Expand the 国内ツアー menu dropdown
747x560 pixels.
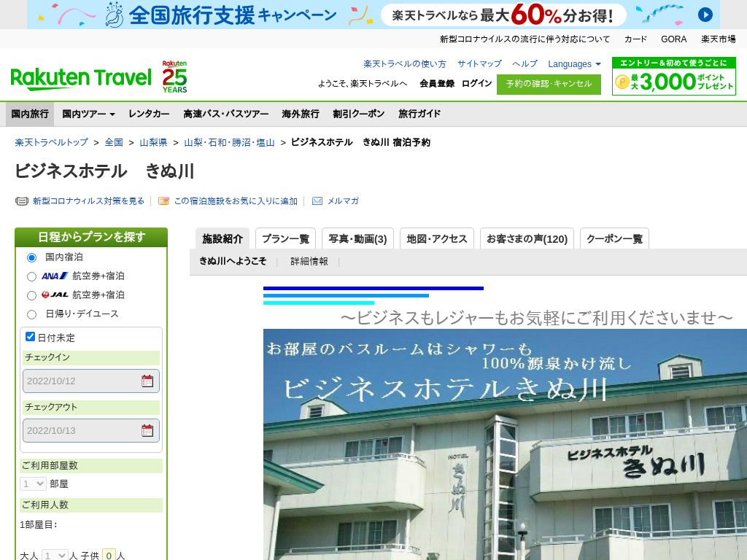click(x=88, y=114)
